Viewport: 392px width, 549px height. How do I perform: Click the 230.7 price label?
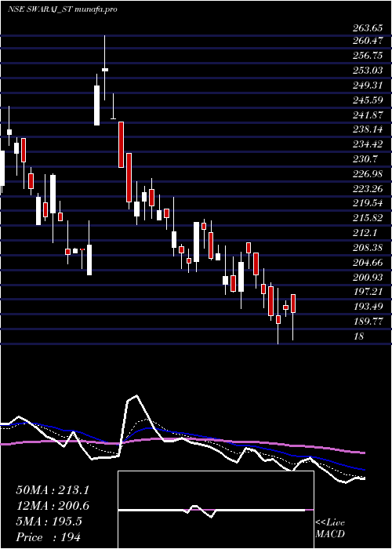(365, 159)
